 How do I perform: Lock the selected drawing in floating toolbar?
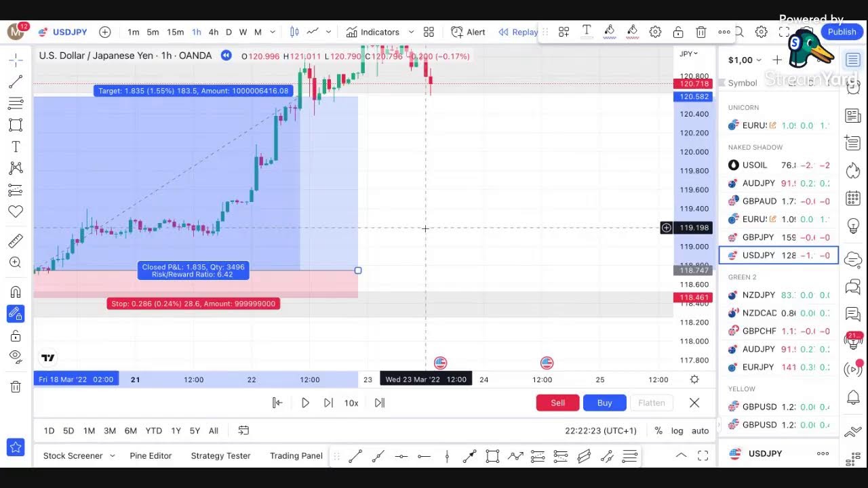[678, 32]
